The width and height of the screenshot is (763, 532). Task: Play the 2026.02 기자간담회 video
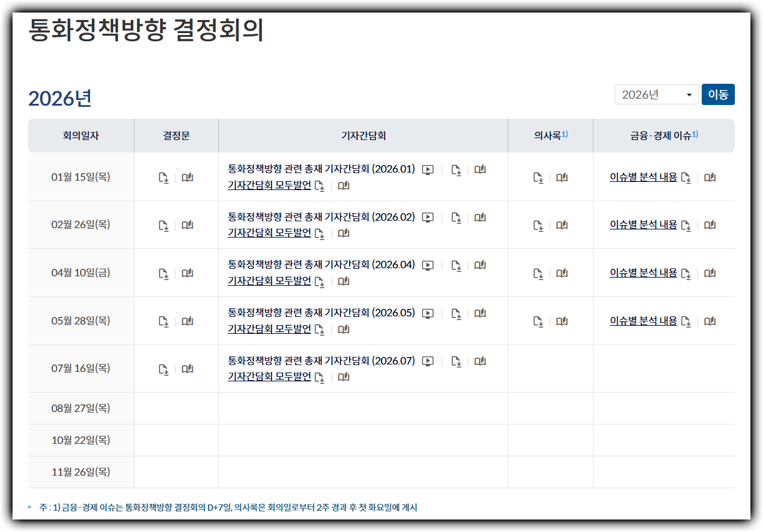[428, 218]
